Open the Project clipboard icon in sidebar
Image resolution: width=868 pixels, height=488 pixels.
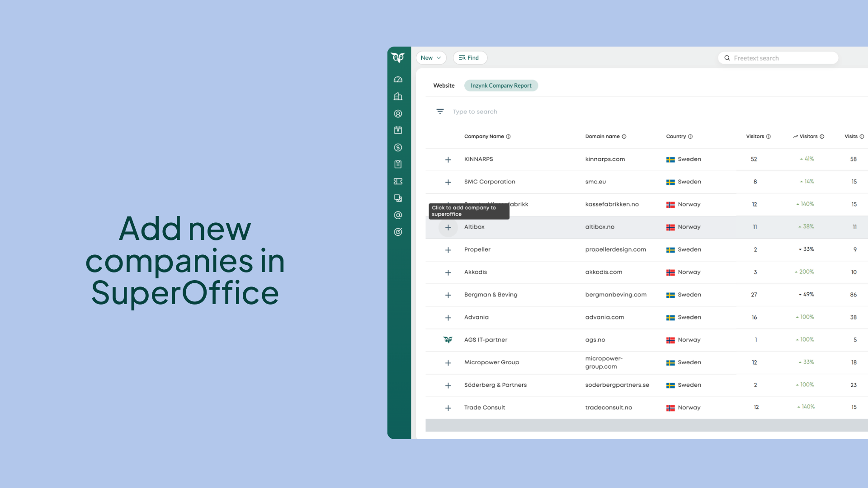click(398, 164)
